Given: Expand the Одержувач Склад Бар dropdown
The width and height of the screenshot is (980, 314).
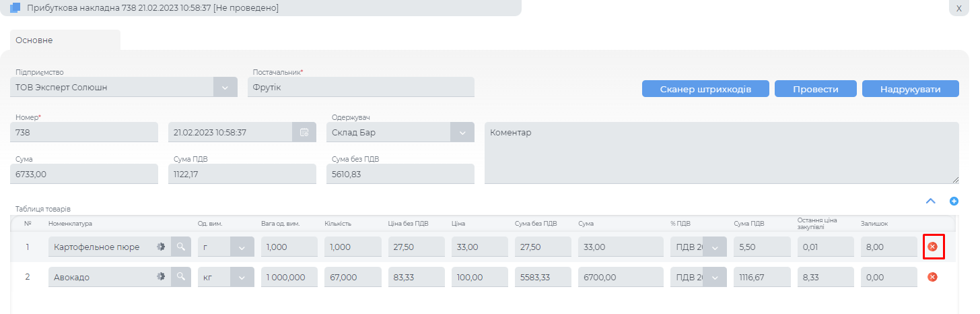Looking at the screenshot, I should [462, 133].
